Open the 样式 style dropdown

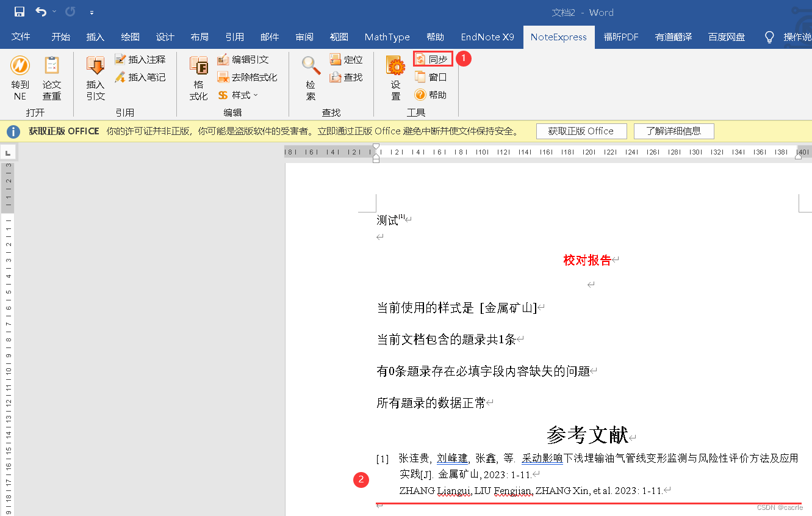click(238, 95)
